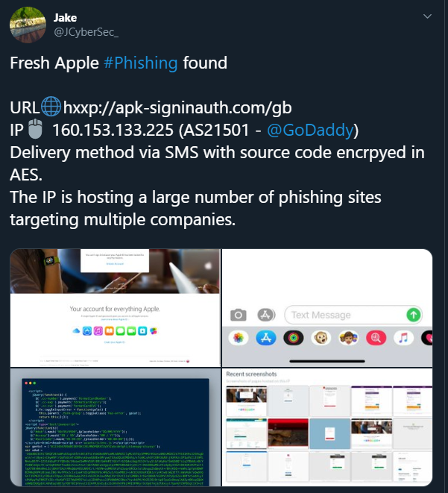Click the Jake display name
The height and width of the screenshot is (493, 448).
65,18
